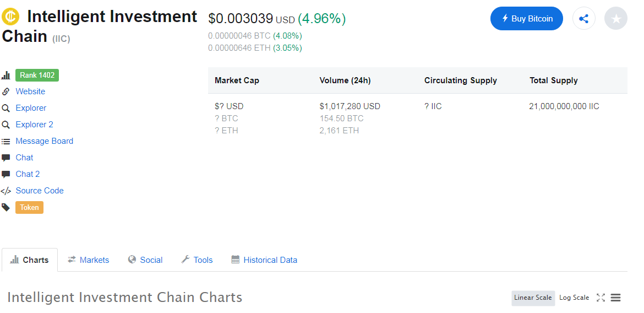Toggle fullscreen chart view icon
This screenshot has height=313, width=644.
[x=601, y=298]
